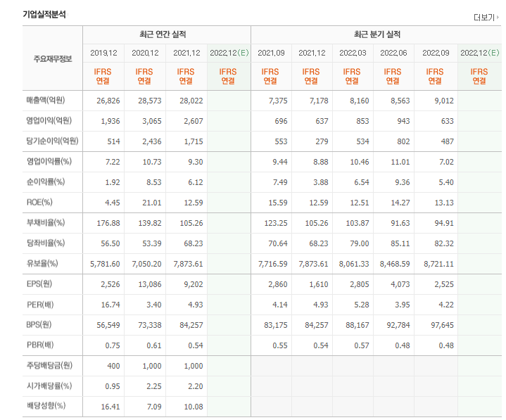506x420 pixels.
Task: Click the 16.74 PER value
Action: pyautogui.click(x=110, y=305)
